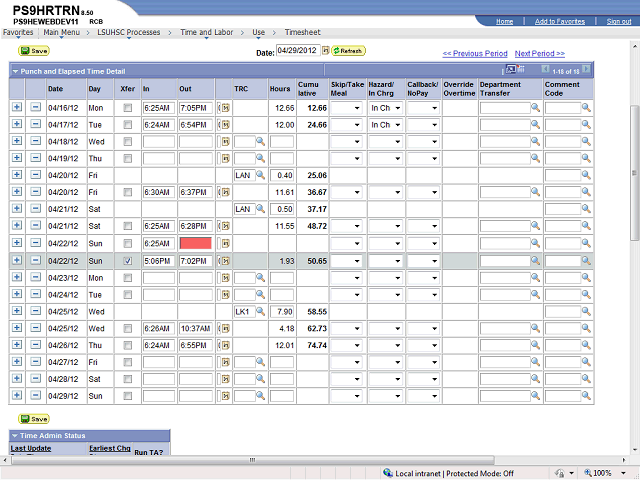Image resolution: width=640 pixels, height=480 pixels.
Task: Click the horizontal scrollbar thumb
Action: click(253, 460)
